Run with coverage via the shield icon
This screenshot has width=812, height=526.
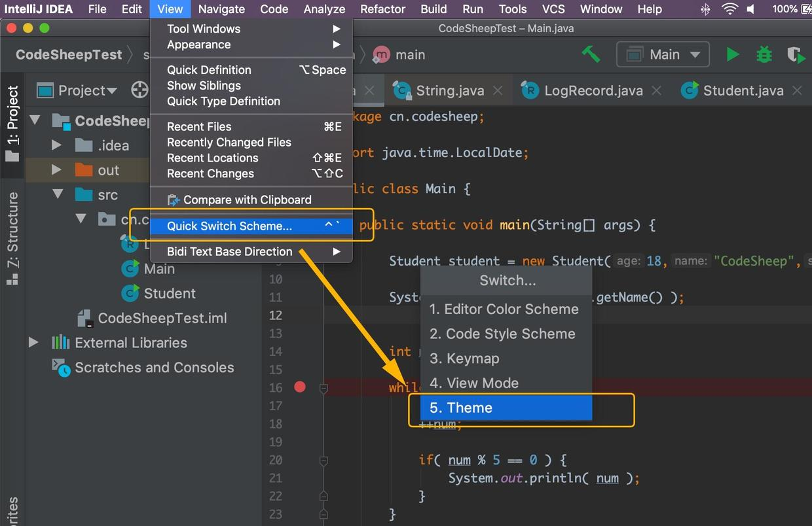click(796, 55)
